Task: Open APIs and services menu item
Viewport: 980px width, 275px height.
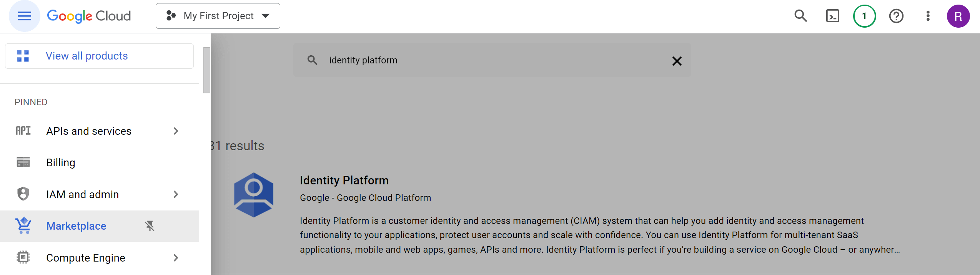Action: tap(99, 131)
